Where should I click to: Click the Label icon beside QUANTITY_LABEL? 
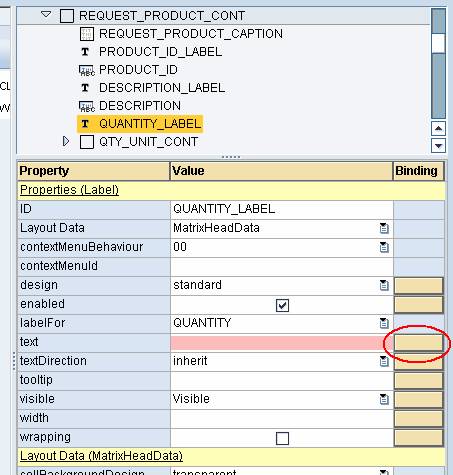(85, 124)
